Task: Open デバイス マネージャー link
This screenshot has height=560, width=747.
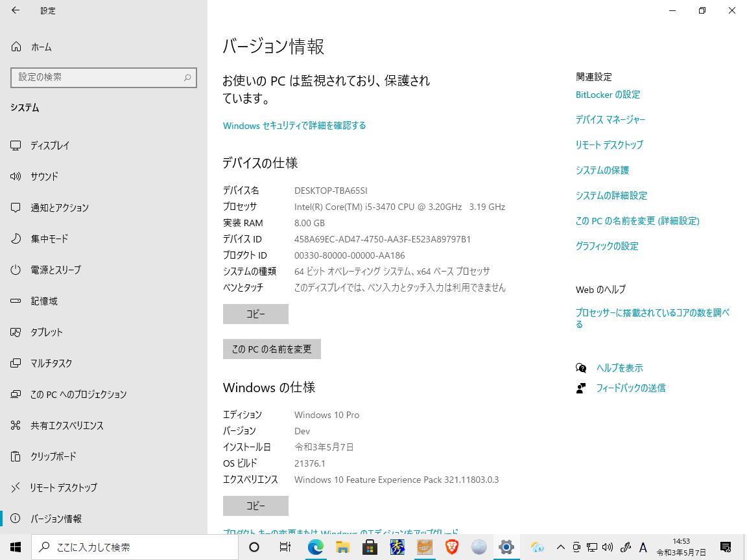Action: (610, 120)
